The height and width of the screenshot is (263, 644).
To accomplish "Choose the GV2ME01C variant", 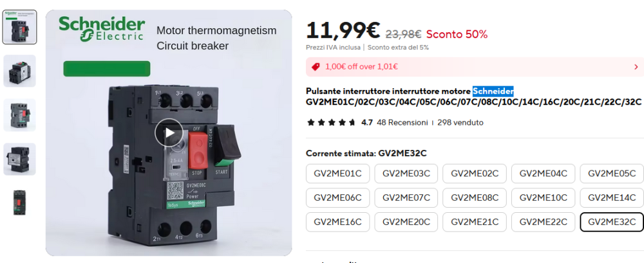I will [x=337, y=174].
